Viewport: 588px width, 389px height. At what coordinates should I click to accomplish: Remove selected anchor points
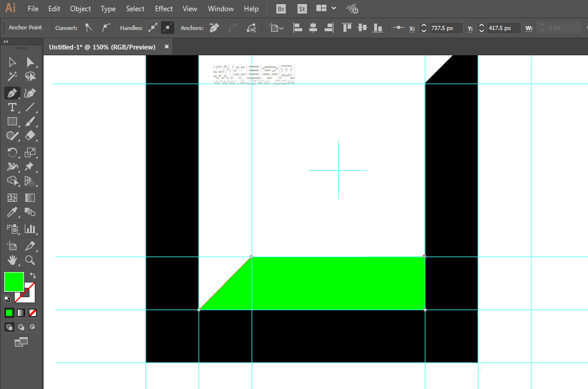(214, 28)
